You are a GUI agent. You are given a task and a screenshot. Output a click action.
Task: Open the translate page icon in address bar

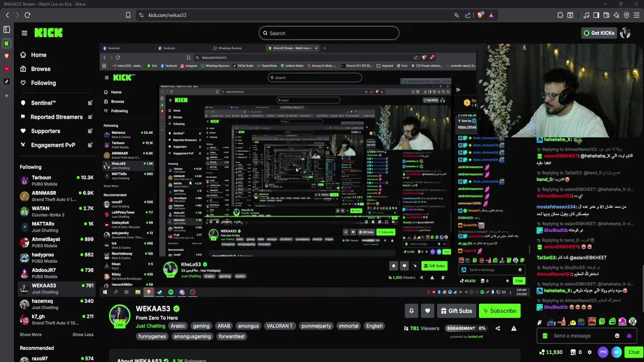pos(456,15)
